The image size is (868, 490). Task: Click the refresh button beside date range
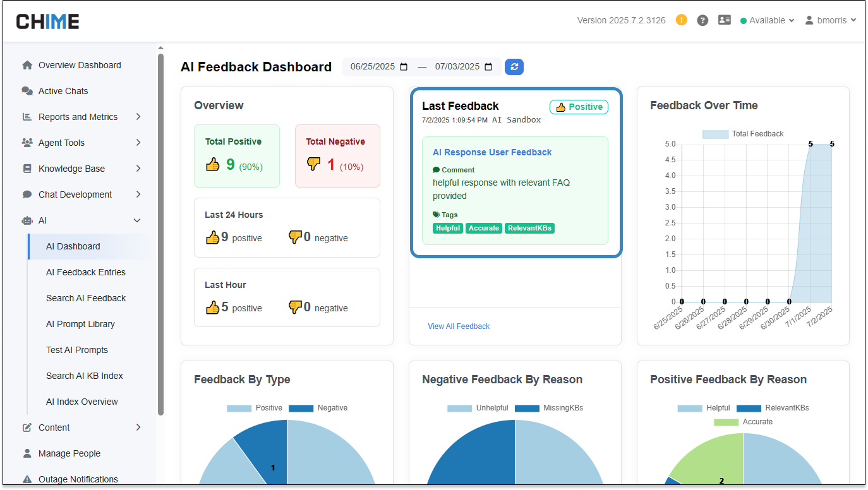(x=514, y=67)
